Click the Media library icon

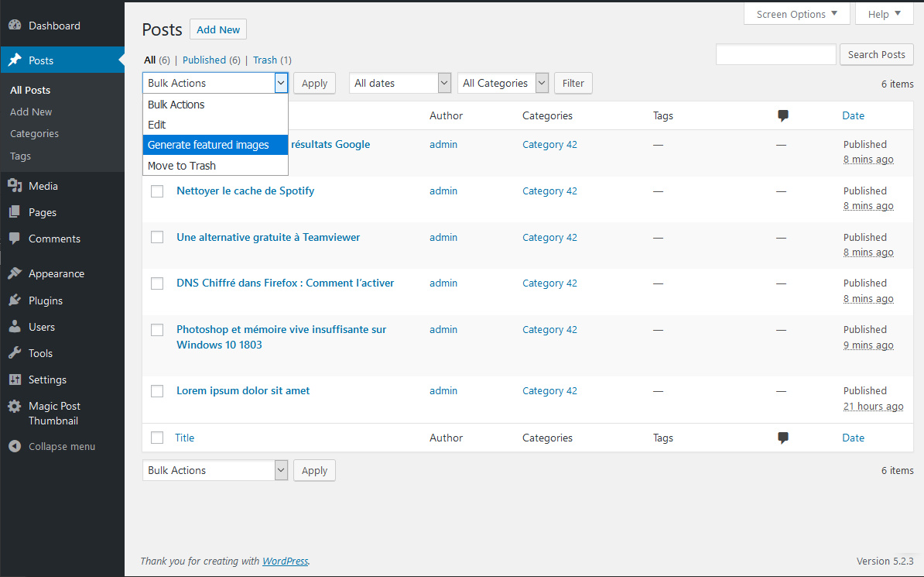click(x=15, y=186)
